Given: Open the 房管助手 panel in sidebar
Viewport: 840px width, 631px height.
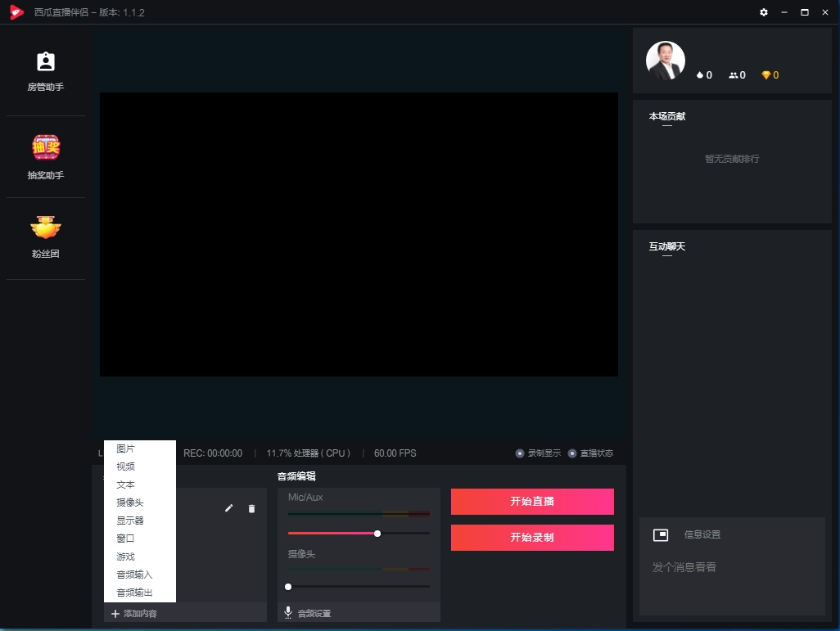Looking at the screenshot, I should (45, 70).
